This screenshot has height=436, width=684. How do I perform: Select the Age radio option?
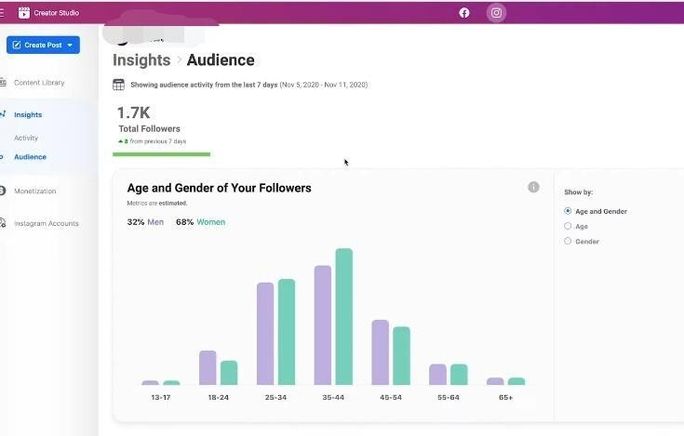568,226
